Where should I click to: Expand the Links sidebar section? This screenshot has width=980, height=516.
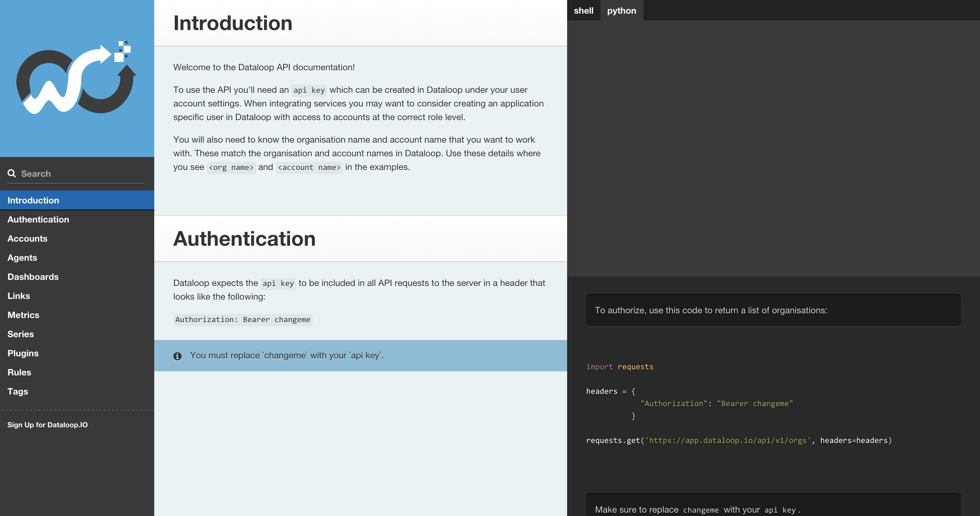click(18, 296)
